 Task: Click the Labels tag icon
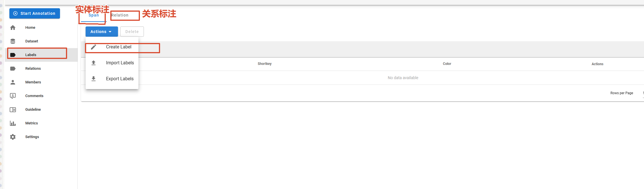pos(13,55)
